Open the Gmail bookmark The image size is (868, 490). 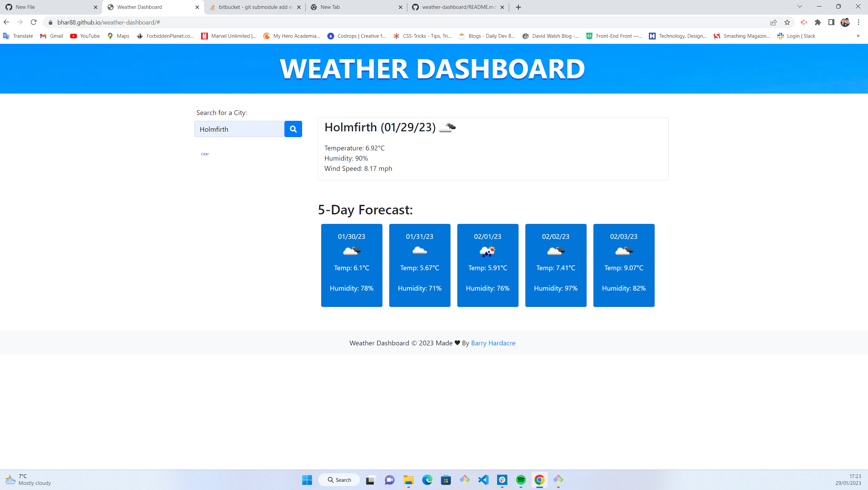tap(52, 36)
